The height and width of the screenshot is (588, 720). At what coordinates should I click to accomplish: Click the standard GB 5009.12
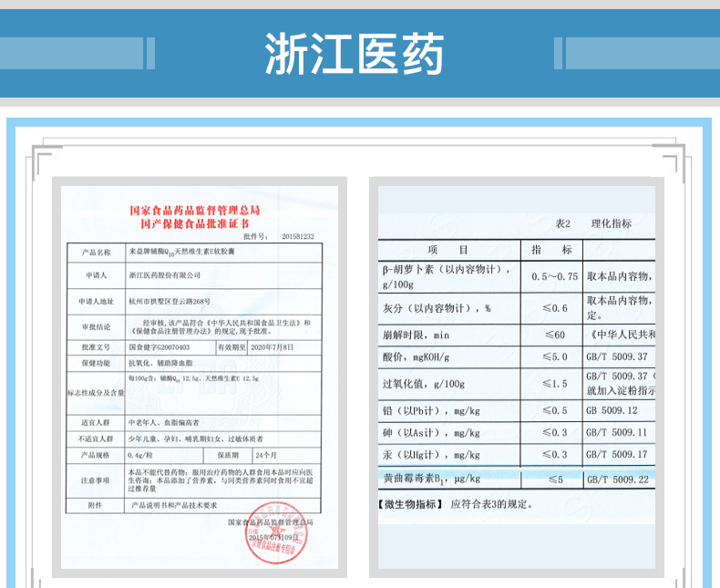[612, 410]
